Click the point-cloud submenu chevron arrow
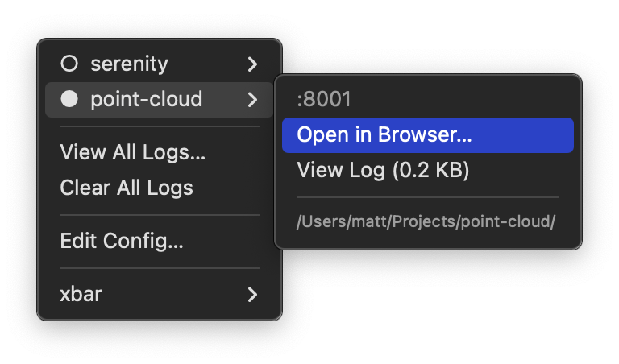 [x=252, y=100]
